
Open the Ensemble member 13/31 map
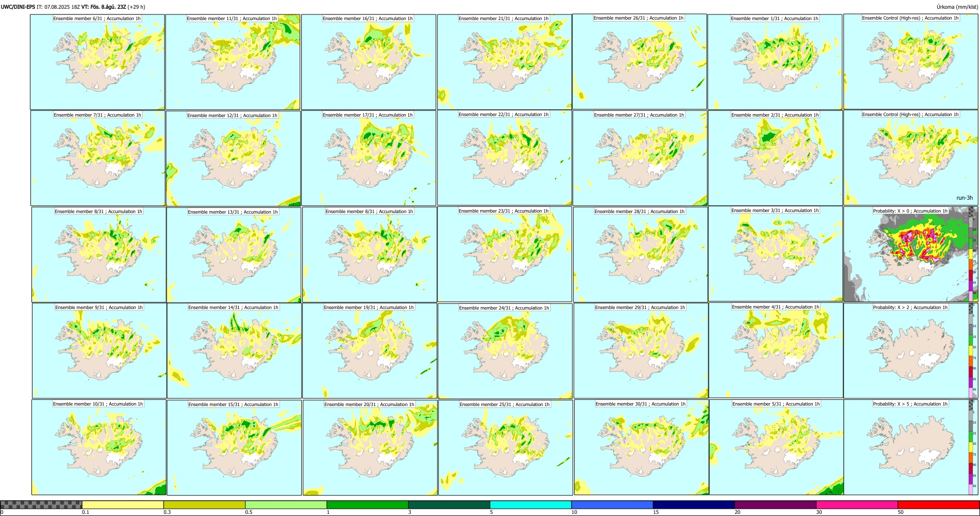pos(234,254)
